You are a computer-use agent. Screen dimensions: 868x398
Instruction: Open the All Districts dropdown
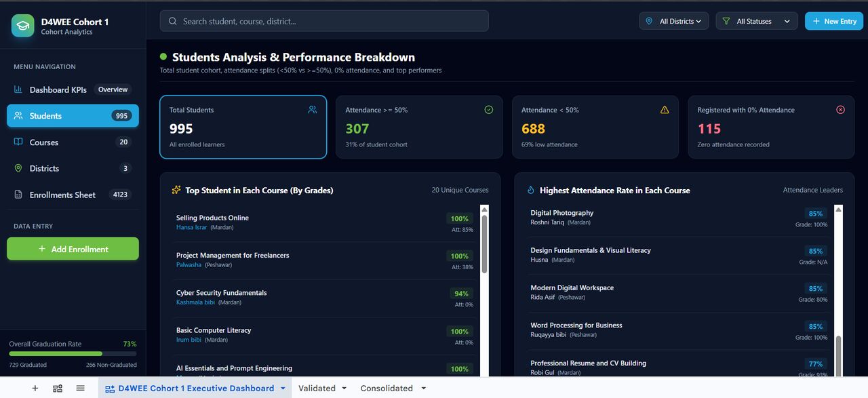[x=674, y=21]
